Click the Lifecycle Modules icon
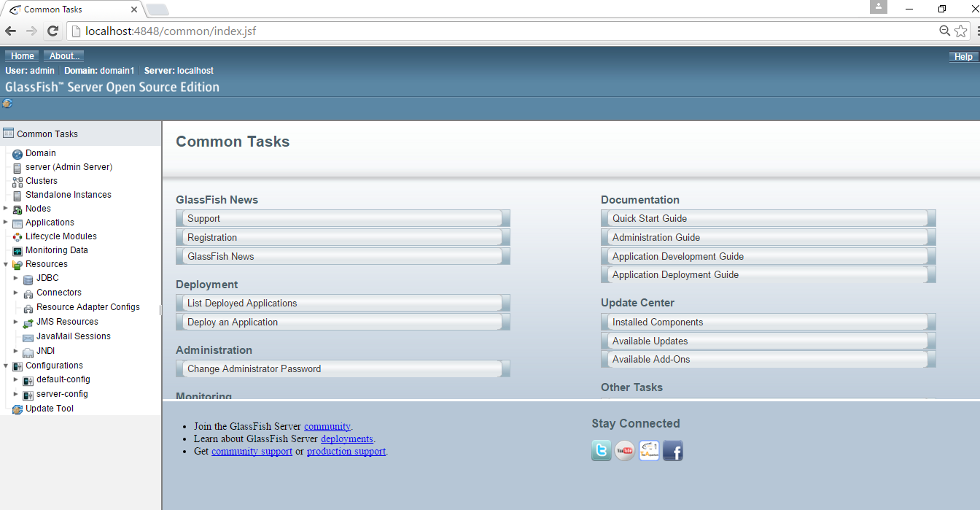The image size is (980, 510). 17,237
